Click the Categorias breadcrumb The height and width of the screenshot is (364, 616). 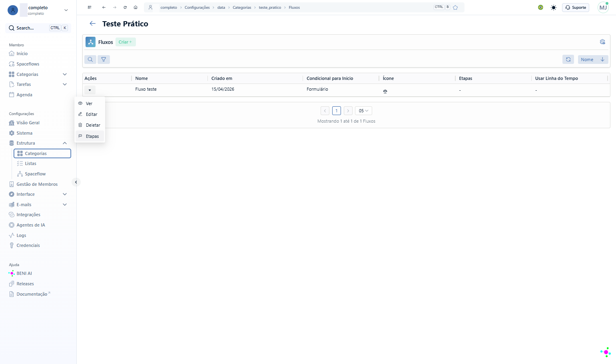(x=242, y=8)
